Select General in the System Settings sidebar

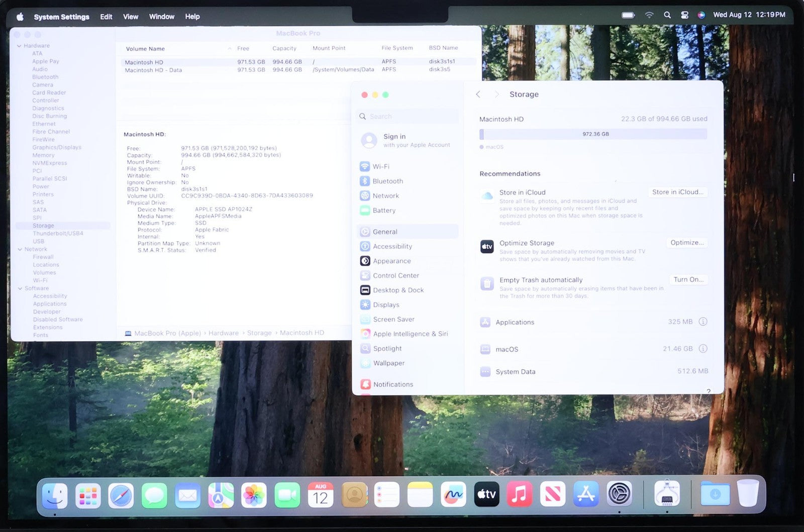click(408, 232)
